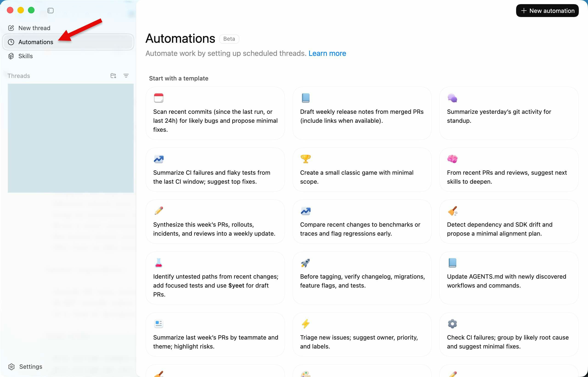
Task: Toggle the sidebar panel icon
Action: pyautogui.click(x=50, y=11)
